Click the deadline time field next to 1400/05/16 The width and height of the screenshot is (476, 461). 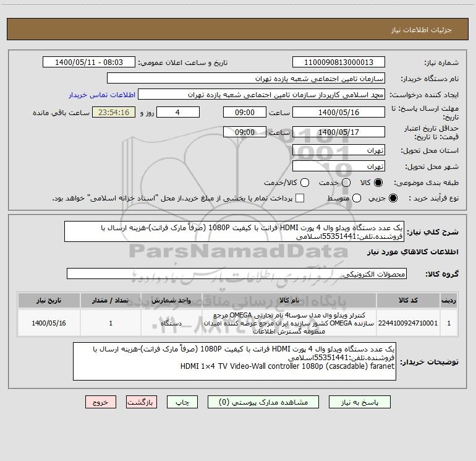click(245, 113)
